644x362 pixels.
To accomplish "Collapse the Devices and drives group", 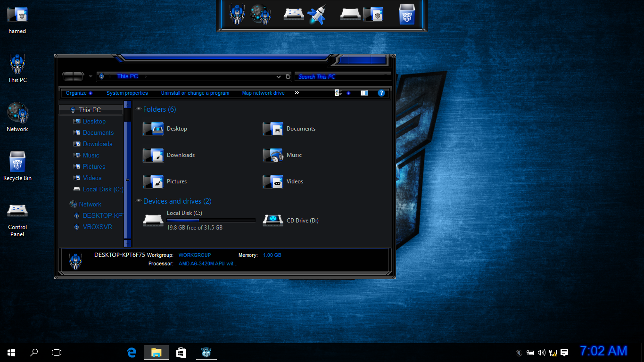I will click(x=139, y=201).
